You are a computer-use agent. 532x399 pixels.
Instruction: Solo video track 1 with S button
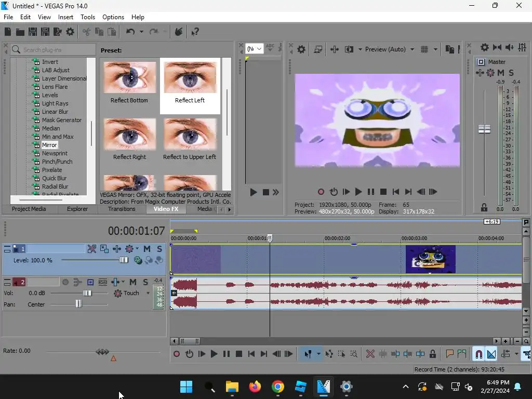(159, 249)
